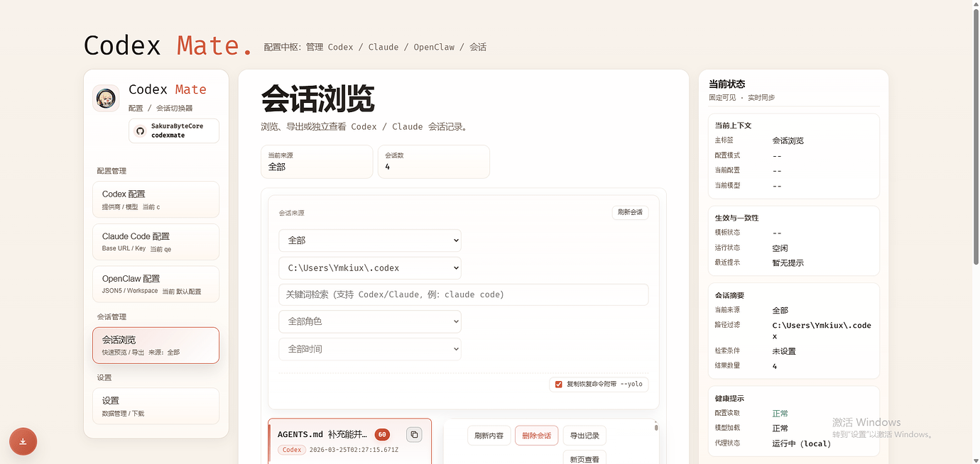Copy the AGENTS.md session resume command

414,434
